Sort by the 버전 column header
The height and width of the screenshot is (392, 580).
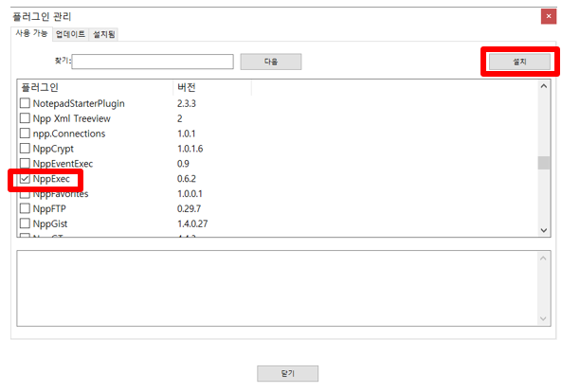212,87
